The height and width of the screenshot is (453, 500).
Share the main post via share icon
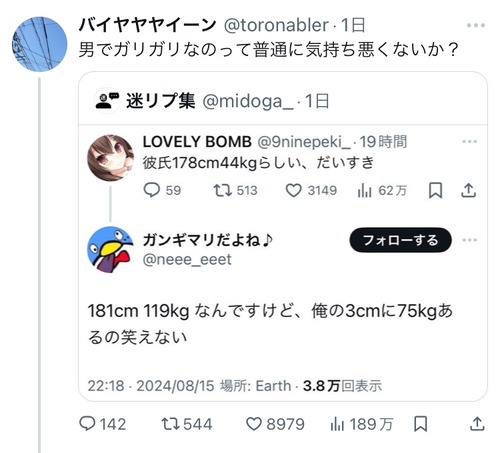click(x=477, y=424)
